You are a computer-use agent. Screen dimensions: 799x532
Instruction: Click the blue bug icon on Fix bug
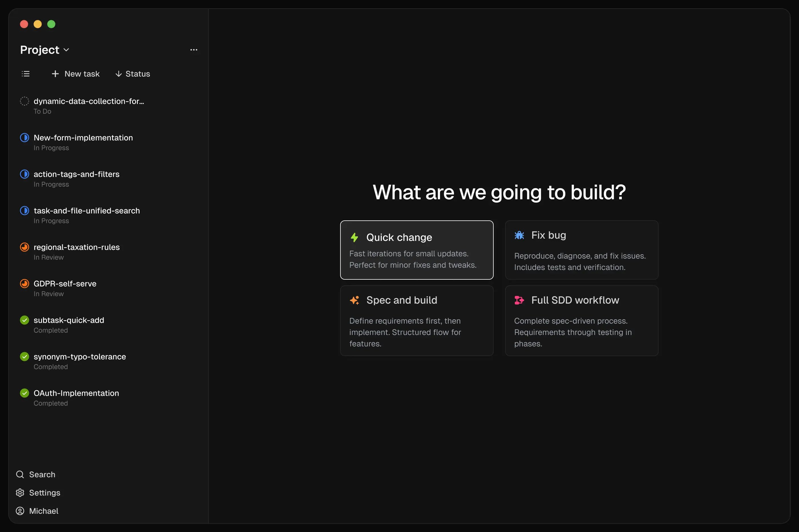519,235
